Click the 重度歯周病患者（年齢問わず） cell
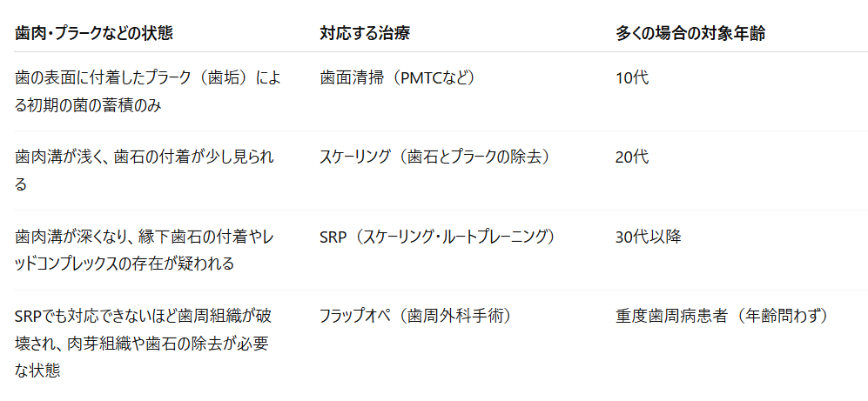This screenshot has height=401, width=868. tap(724, 316)
